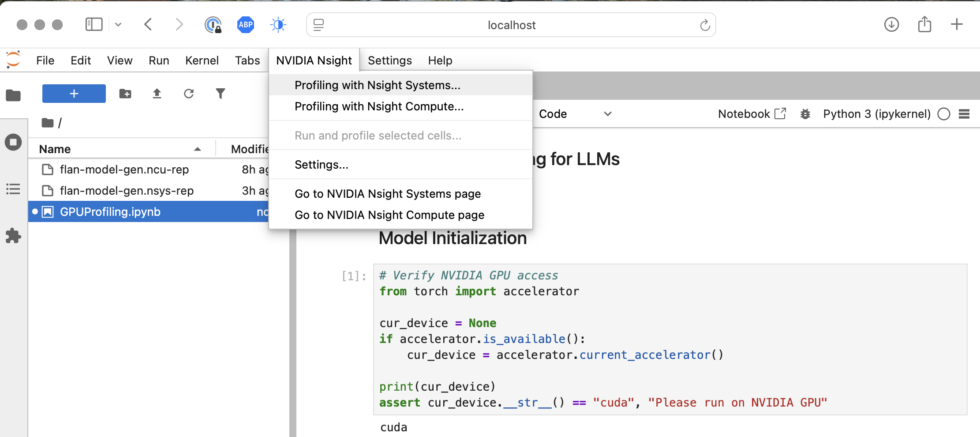This screenshot has height=437, width=980.
Task: Open Running Terminals and Kernels sidebar icon
Action: pos(13,142)
